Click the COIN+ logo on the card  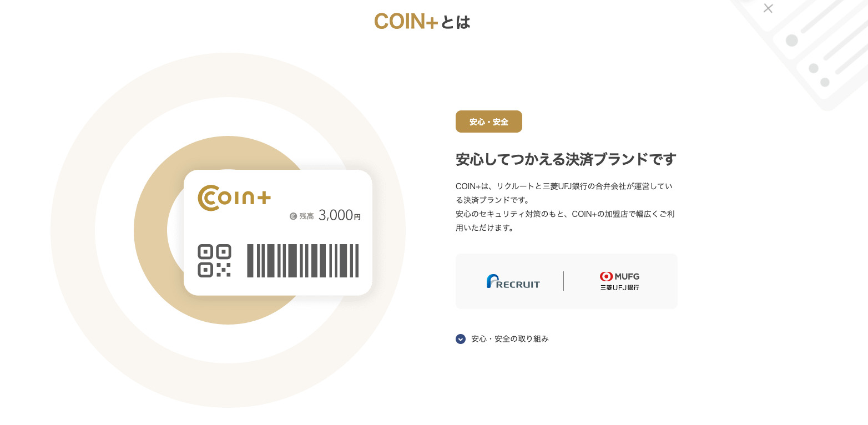click(x=234, y=198)
